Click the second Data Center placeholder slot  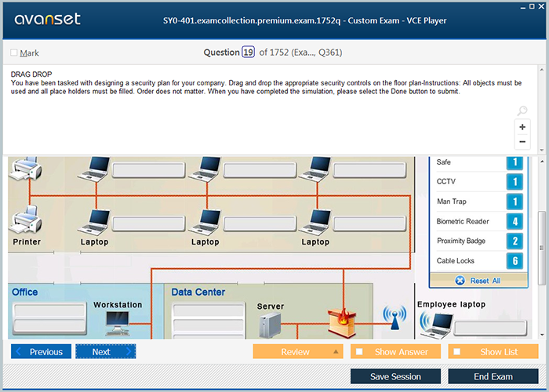tap(209, 325)
